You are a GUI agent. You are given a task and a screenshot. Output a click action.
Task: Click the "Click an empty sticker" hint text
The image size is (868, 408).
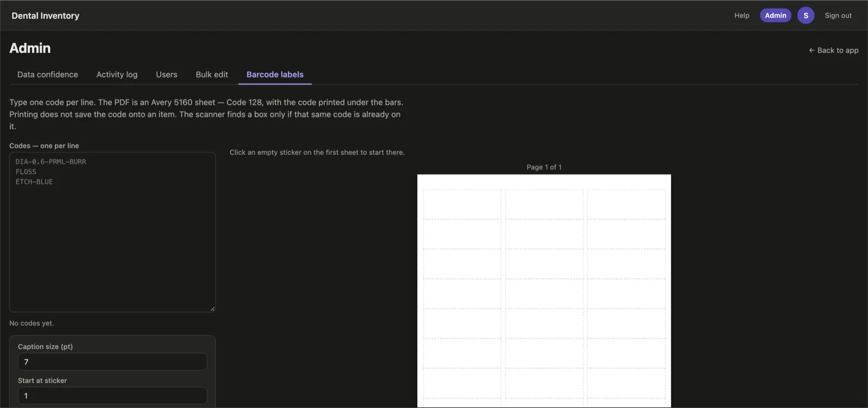(317, 152)
